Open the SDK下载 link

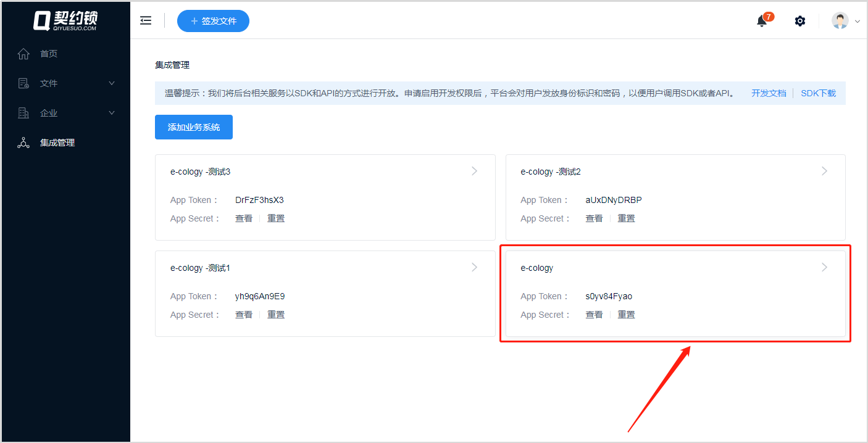point(818,93)
